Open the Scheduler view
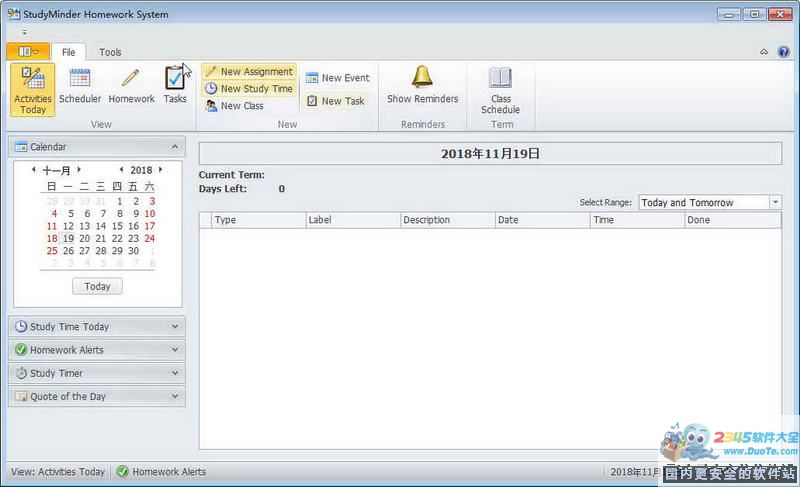The height and width of the screenshot is (487, 800). pos(80,86)
